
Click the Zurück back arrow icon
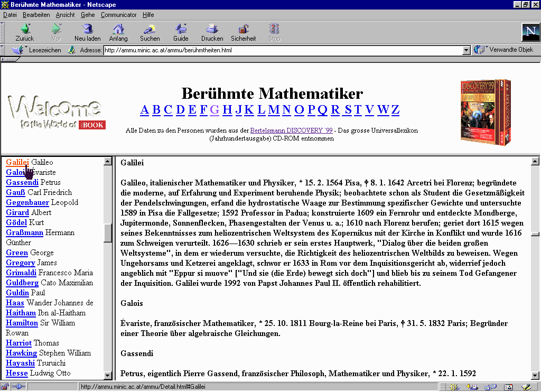(25, 29)
